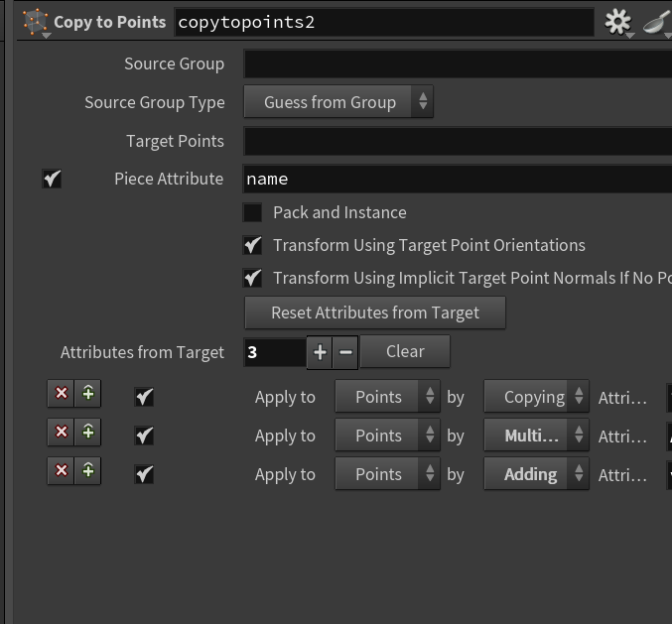Click the Copy to Points node icon
672x624 pixels.
(x=35, y=22)
